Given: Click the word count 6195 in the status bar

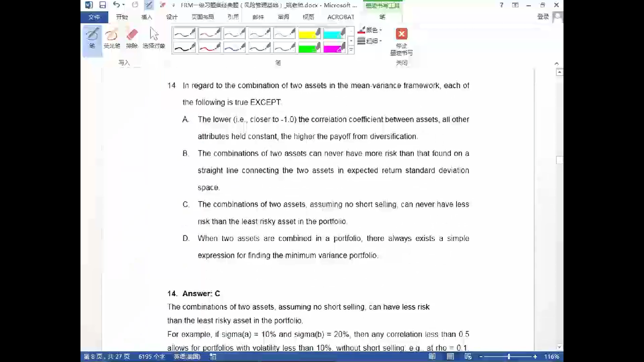Looking at the screenshot, I should tap(152, 356).
